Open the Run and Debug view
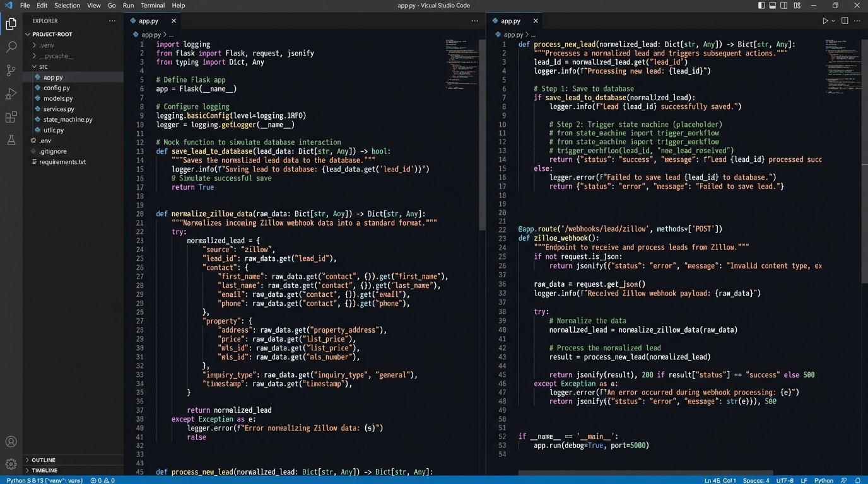868x484 pixels. click(x=11, y=94)
